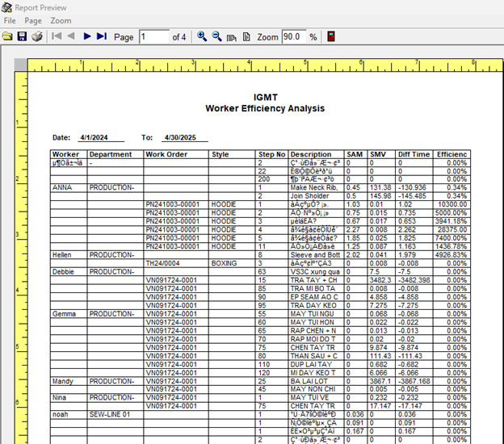Click efficiency value 3941.18%
504x444 pixels.
[x=451, y=221]
